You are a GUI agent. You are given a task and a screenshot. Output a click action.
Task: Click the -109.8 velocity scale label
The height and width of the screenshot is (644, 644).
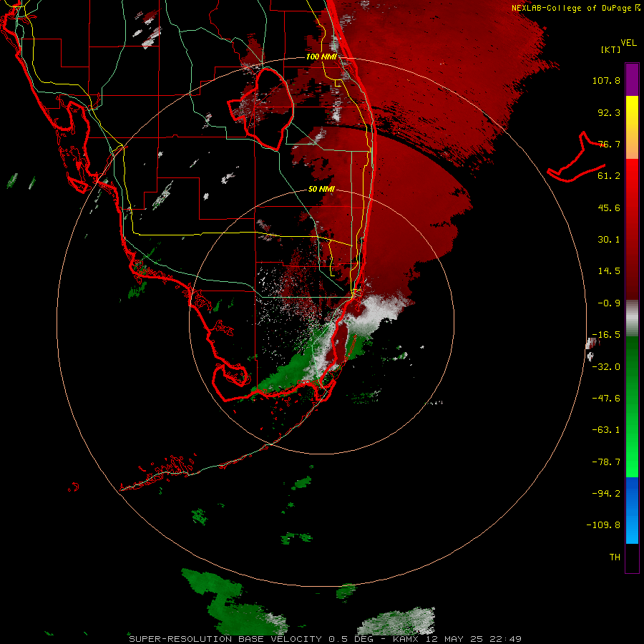tap(604, 525)
